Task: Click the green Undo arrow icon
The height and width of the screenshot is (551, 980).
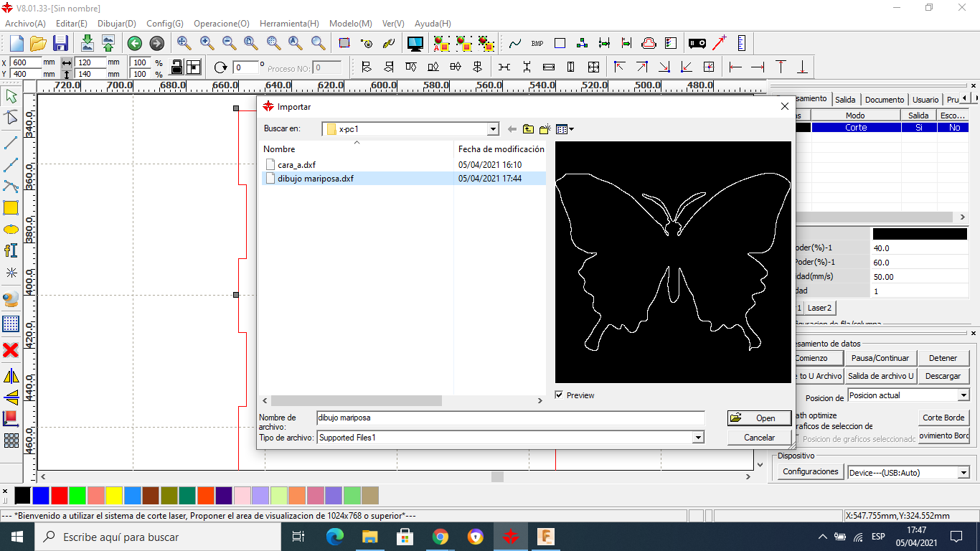Action: click(x=134, y=43)
